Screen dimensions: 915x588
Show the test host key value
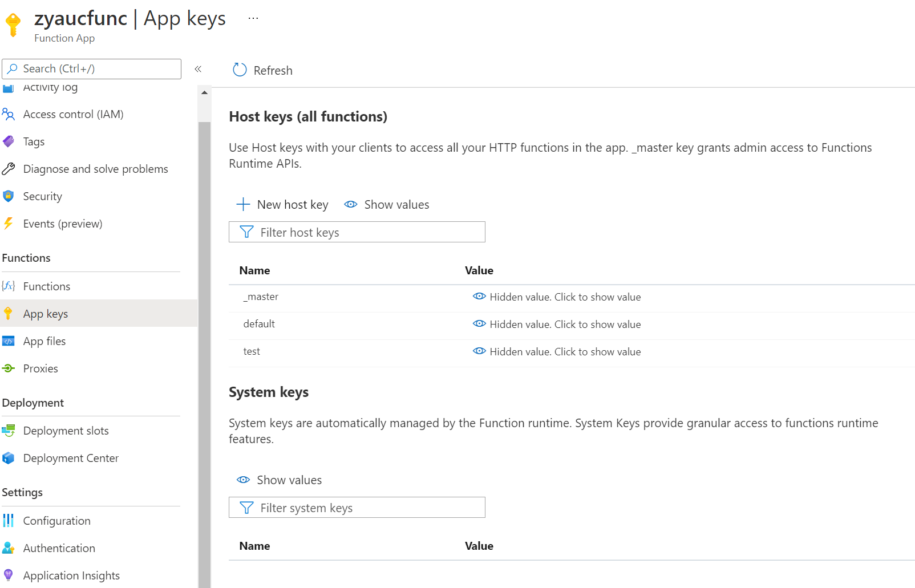coord(479,351)
